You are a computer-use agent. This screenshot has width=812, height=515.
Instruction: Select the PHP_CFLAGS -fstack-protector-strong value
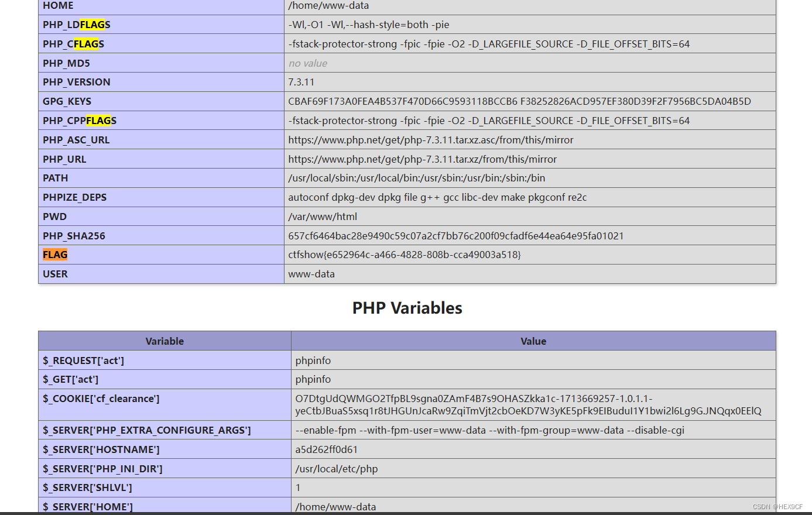[x=489, y=44]
